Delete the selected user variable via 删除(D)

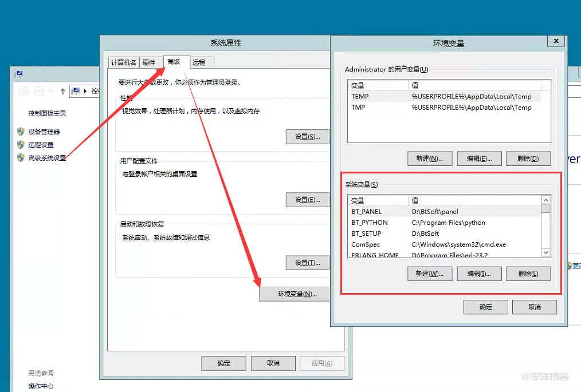pyautogui.click(x=528, y=159)
